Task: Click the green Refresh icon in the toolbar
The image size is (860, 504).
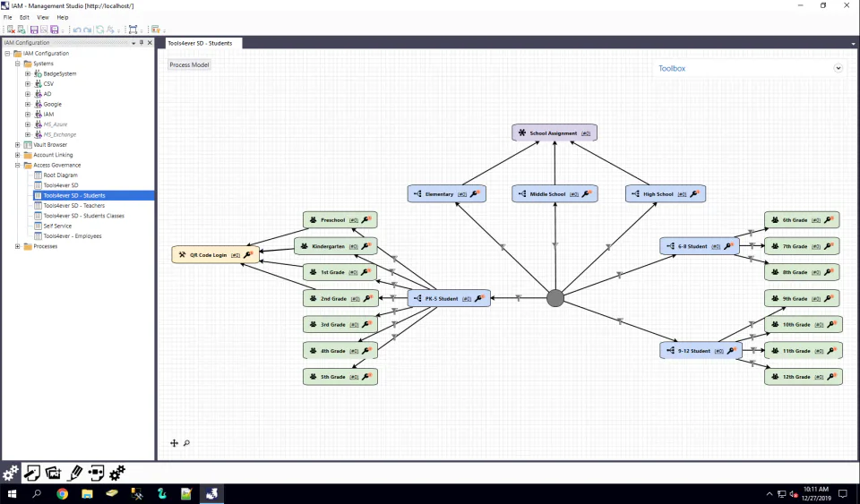Action: pos(99,30)
